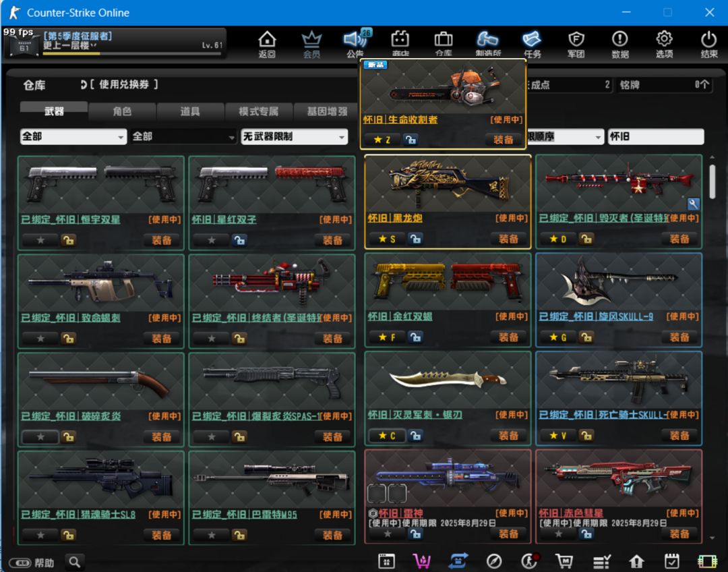Open the 制造所 hammer icon

tap(487, 44)
